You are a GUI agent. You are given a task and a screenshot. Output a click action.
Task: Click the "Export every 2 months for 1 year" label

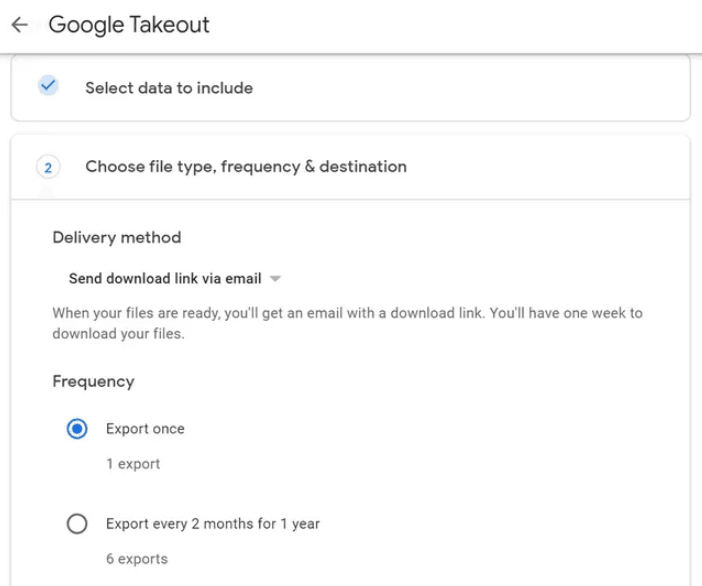(x=212, y=524)
